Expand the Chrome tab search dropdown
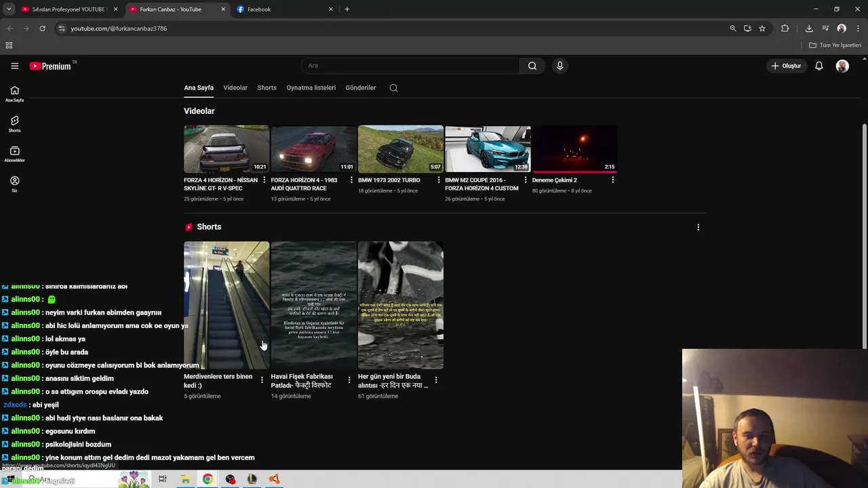The image size is (868, 488). [9, 9]
